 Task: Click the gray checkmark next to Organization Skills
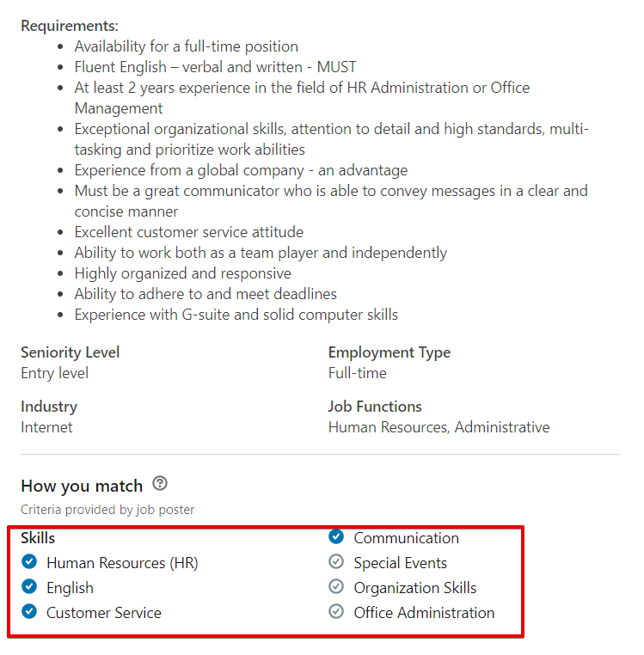coord(336,586)
